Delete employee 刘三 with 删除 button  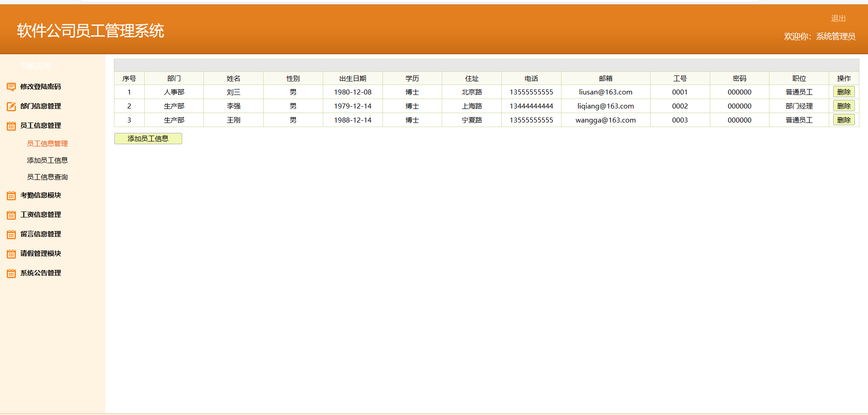coord(844,92)
